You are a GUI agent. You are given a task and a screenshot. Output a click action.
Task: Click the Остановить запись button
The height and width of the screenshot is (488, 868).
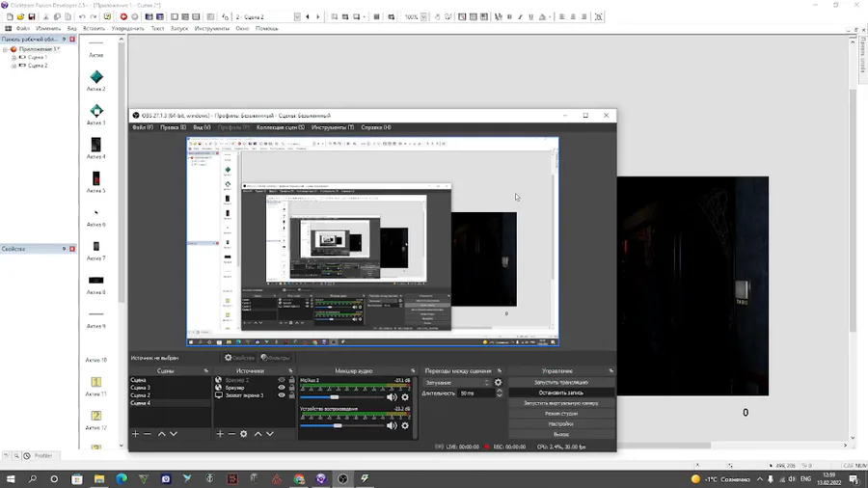561,393
